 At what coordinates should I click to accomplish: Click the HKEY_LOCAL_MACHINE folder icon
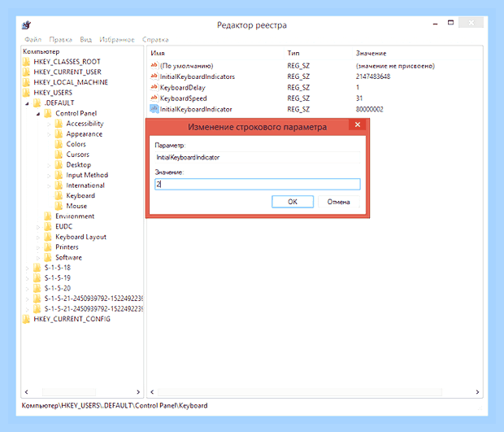click(26, 82)
